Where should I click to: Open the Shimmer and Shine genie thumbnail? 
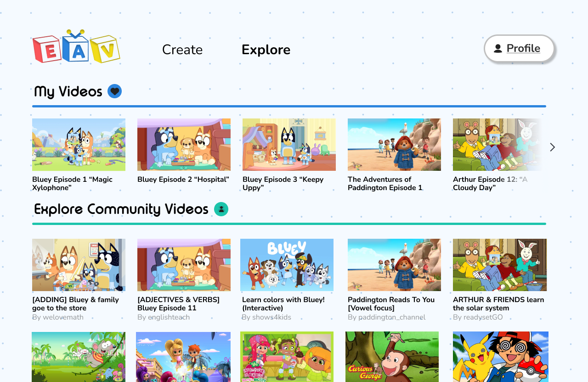(x=183, y=357)
